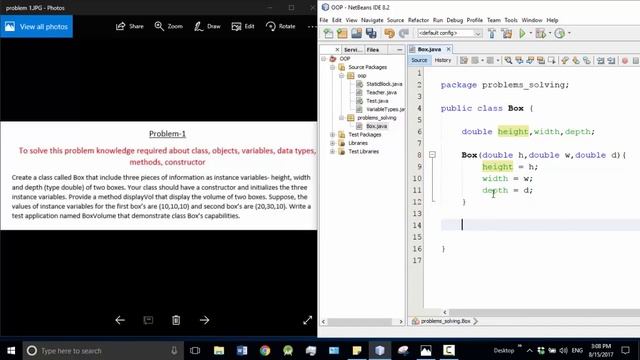Click Redo arrow in NetBeans toolbar

tap(404, 33)
